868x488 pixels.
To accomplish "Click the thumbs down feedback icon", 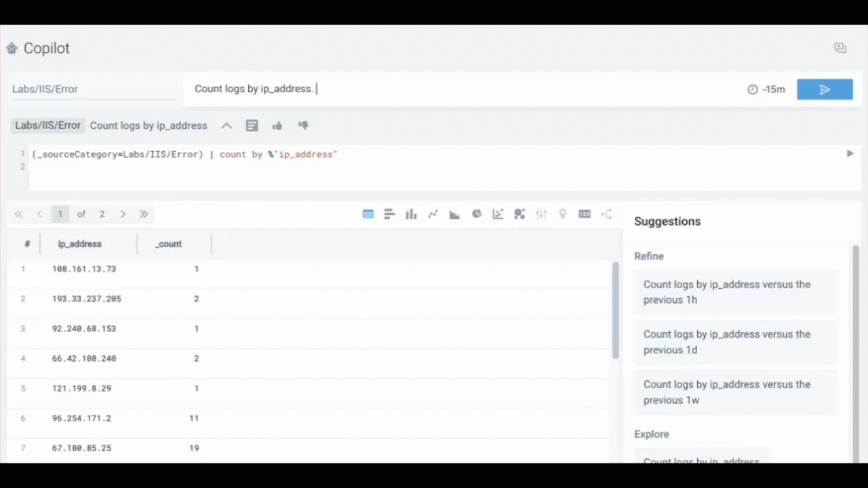I will (x=303, y=125).
